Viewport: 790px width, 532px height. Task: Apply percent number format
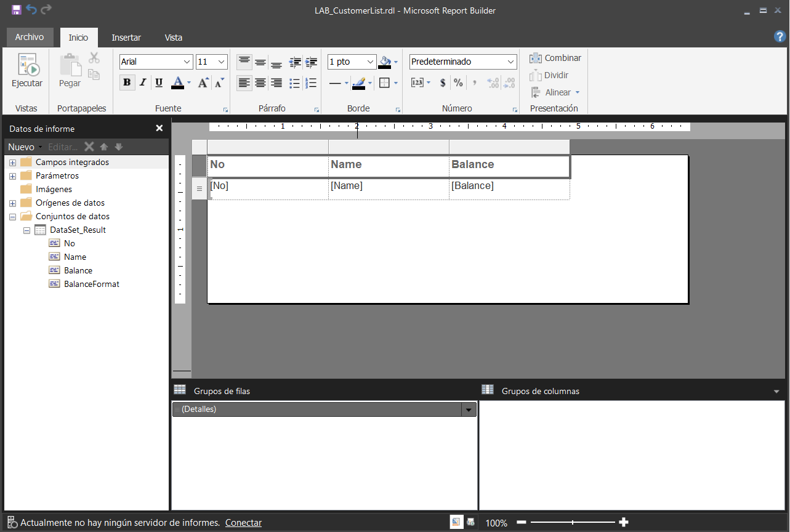[458, 83]
